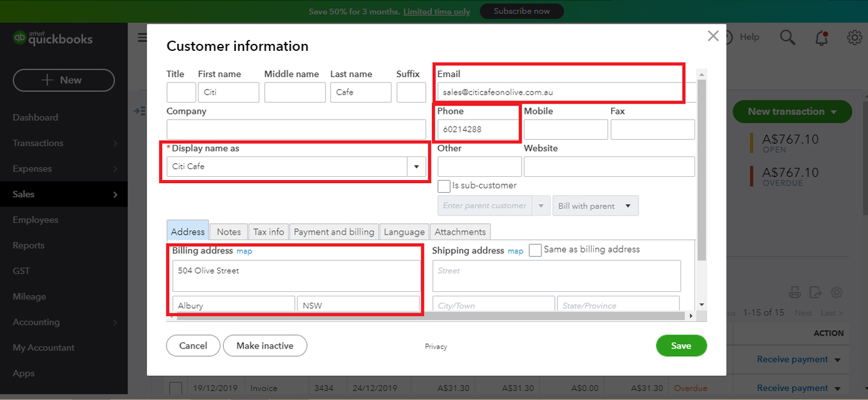Viewport: 868px width, 400px height.
Task: Open My Accountant in the sidebar
Action: 44,348
